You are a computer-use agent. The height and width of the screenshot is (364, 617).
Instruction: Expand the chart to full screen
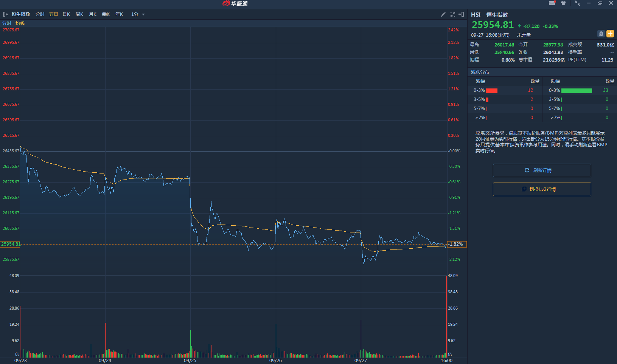click(452, 14)
